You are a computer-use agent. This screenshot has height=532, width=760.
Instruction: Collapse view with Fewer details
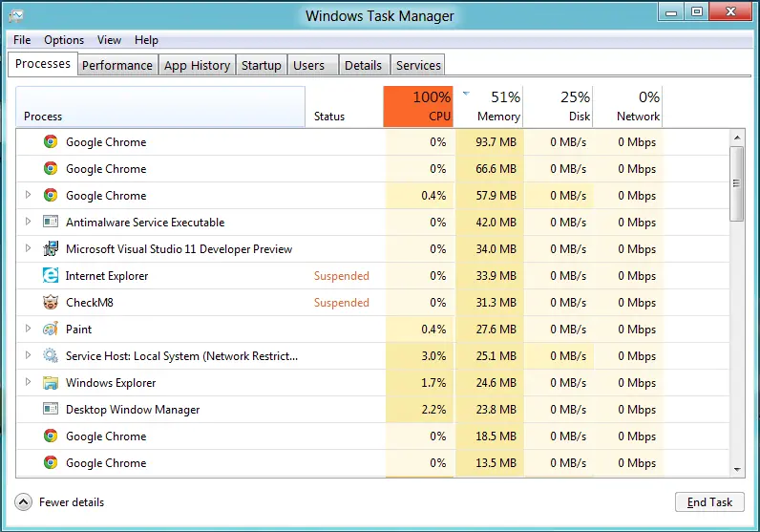[x=60, y=502]
